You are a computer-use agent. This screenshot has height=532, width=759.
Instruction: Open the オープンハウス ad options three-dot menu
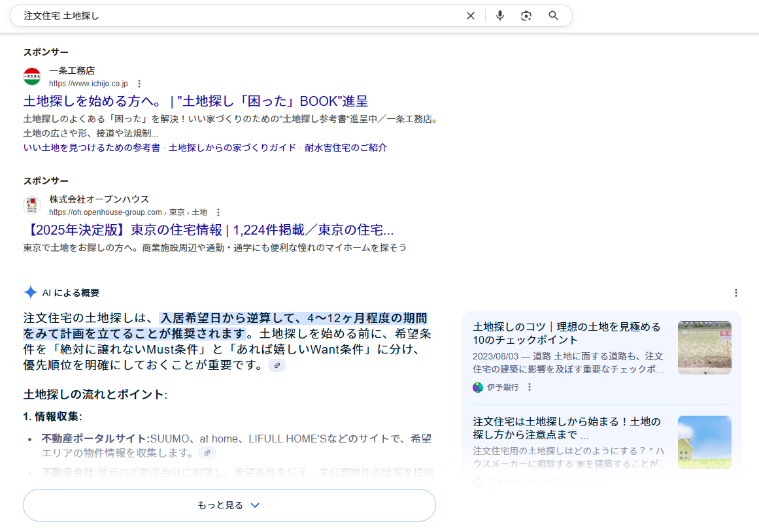pyautogui.click(x=218, y=212)
